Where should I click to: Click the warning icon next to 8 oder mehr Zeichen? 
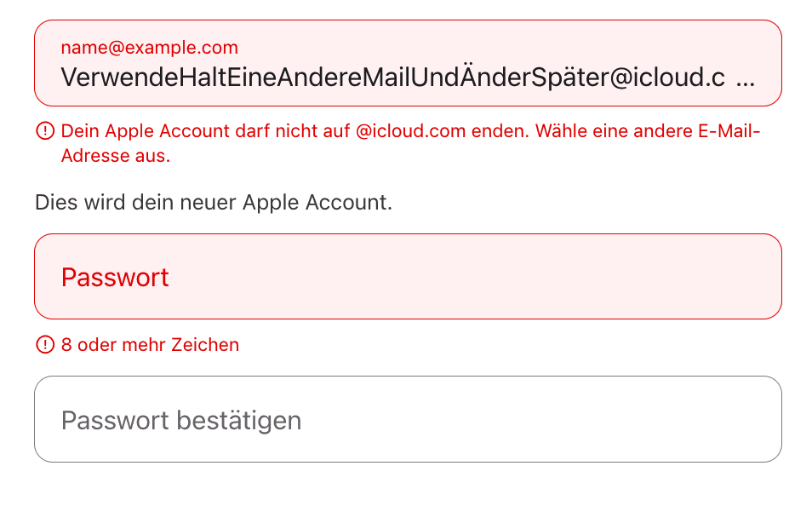coord(44,345)
